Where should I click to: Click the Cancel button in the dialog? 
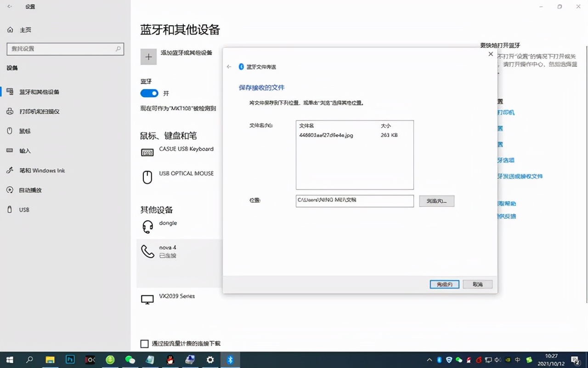pos(477,284)
